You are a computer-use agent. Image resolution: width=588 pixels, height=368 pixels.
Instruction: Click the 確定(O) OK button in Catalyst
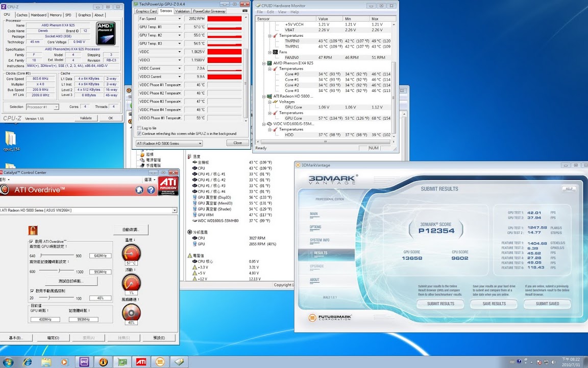(x=53, y=338)
